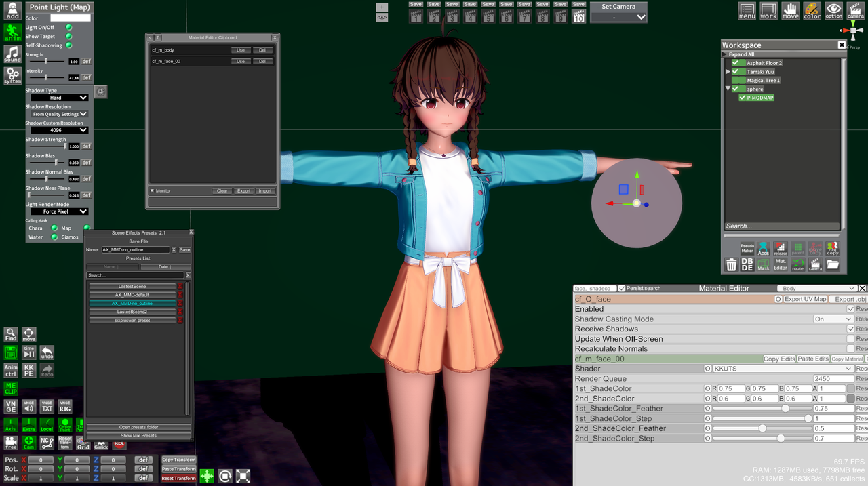Viewport: 868px width, 486px height.
Task: Click Open presets folder button
Action: pyautogui.click(x=138, y=427)
